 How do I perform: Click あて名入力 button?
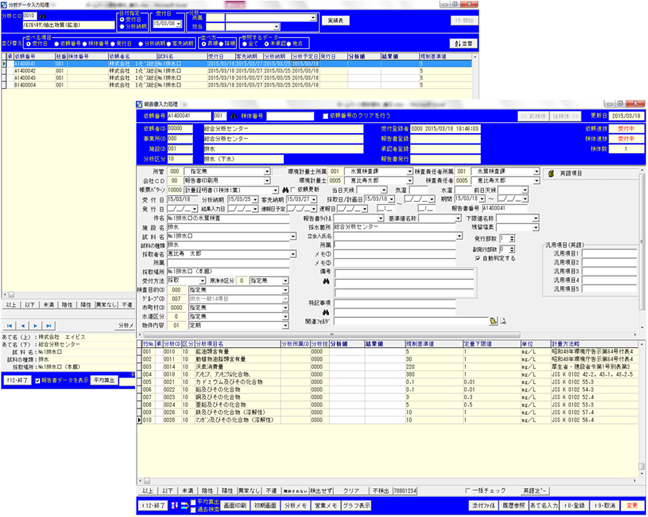544,505
